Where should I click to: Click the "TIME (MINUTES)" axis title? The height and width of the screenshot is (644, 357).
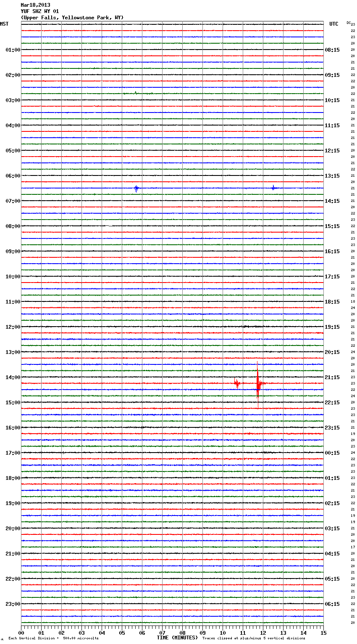click(177, 638)
